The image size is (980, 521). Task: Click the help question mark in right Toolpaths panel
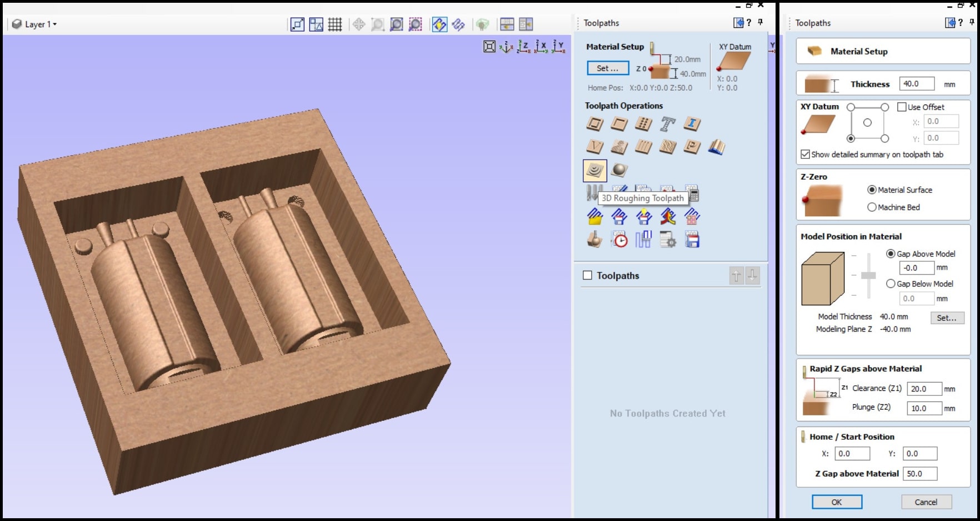click(961, 22)
